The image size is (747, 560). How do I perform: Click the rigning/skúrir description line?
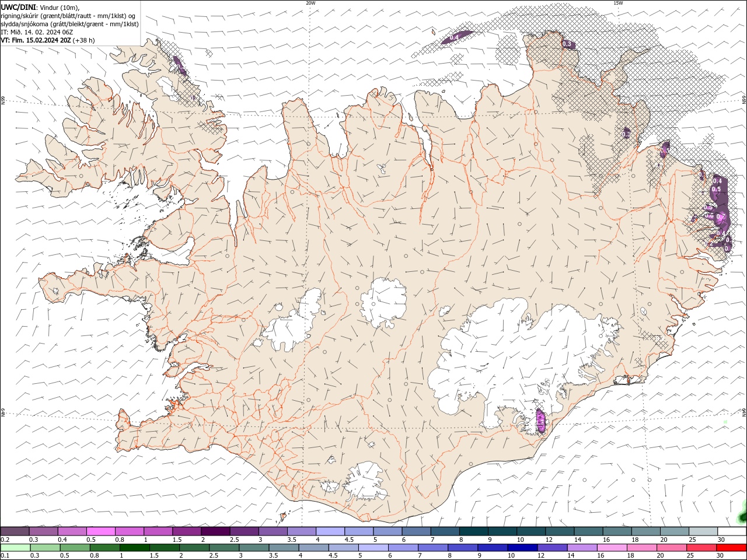68,16
